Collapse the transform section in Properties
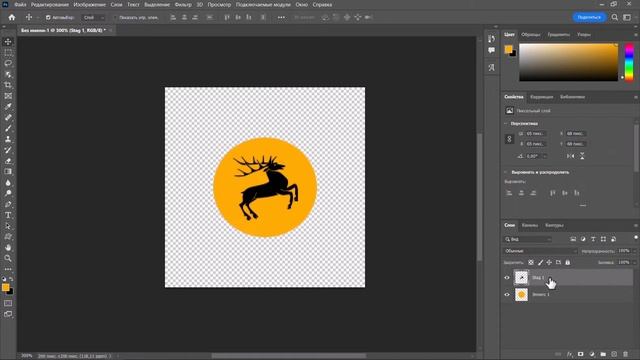640x360 pixels. (x=506, y=123)
